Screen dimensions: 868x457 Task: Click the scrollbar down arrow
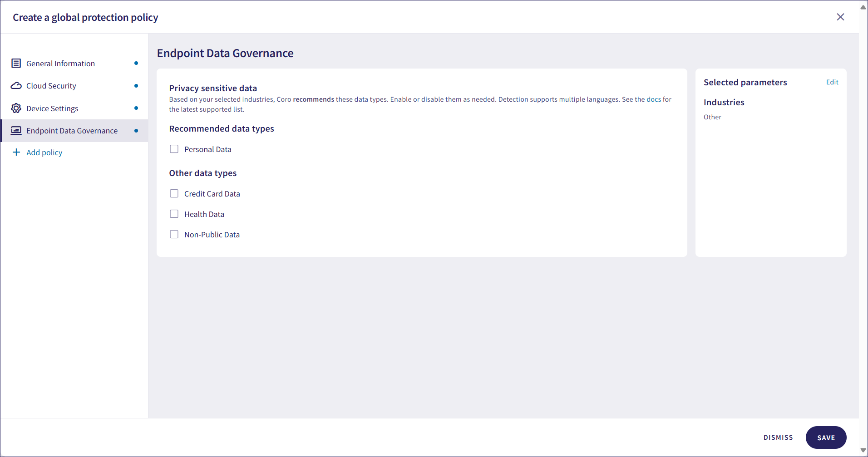point(863,450)
